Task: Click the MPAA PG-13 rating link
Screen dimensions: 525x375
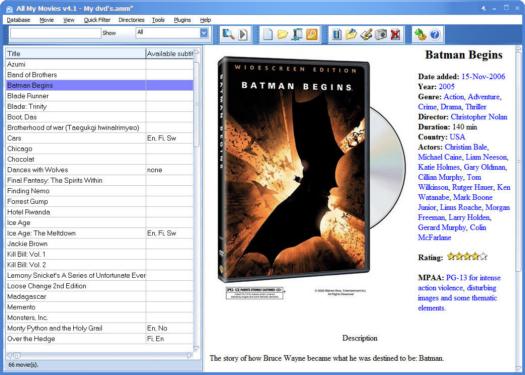Action: (x=459, y=293)
